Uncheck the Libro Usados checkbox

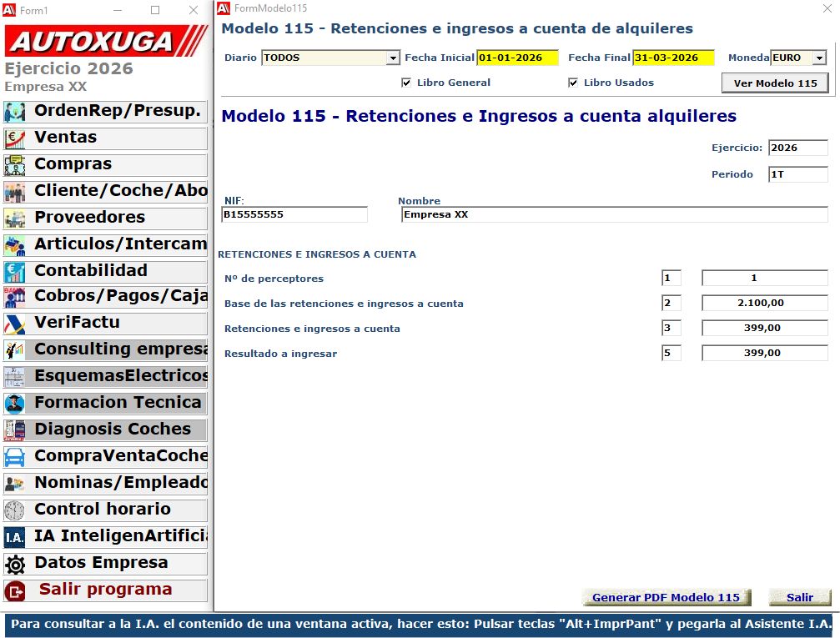point(573,83)
